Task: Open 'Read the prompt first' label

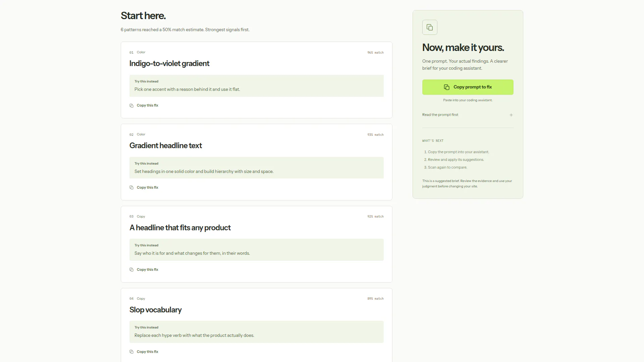Action: click(440, 115)
